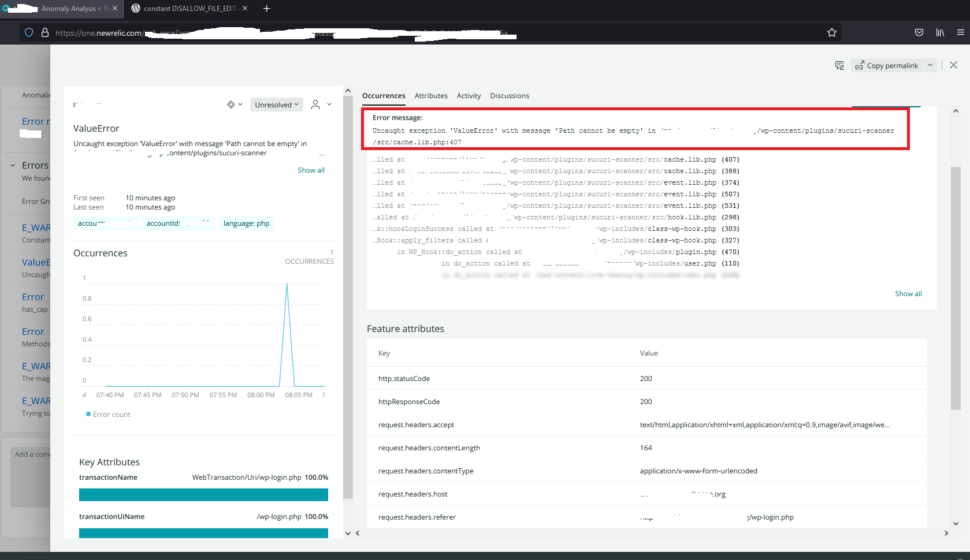Image resolution: width=970 pixels, height=560 pixels.
Task: Open first E_WAR Constant error link
Action: click(36, 227)
